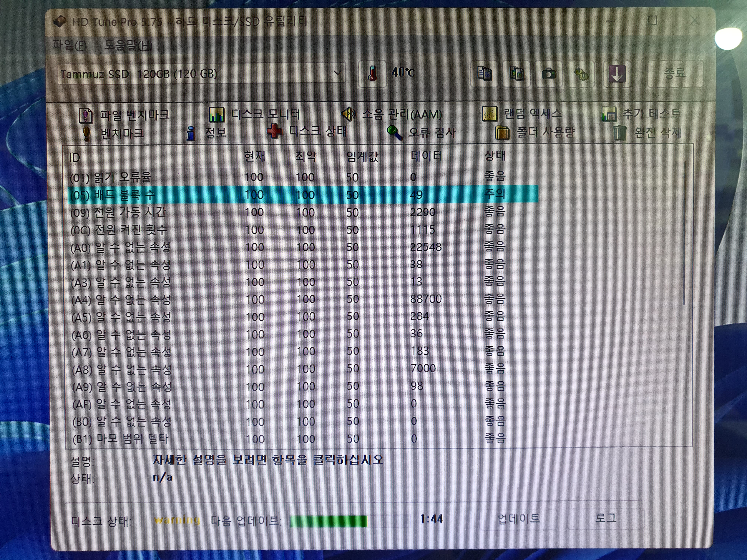Click the 로그 button
747x560 pixels.
tap(605, 518)
